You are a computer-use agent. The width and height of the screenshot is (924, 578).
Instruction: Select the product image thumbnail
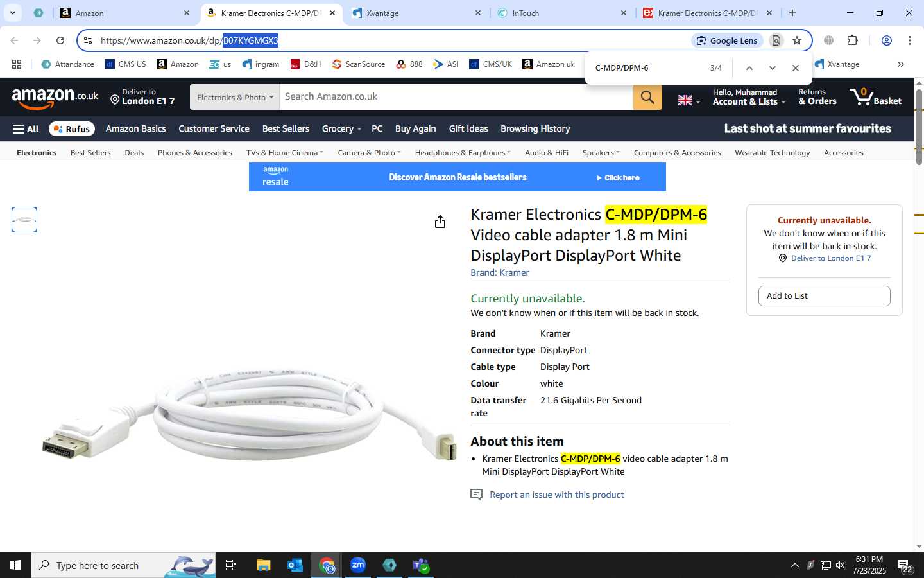[24, 220]
